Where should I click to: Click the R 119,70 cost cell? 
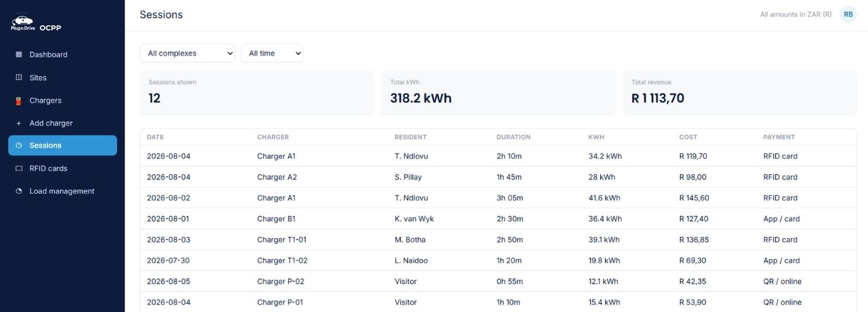693,156
